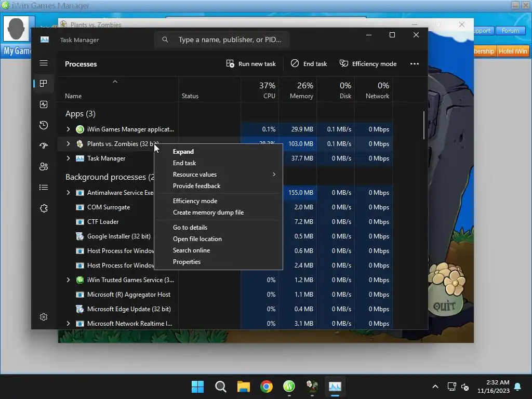The image size is (532, 399).
Task: Expand the Plants vs. Zombies process row
Action: 68,144
